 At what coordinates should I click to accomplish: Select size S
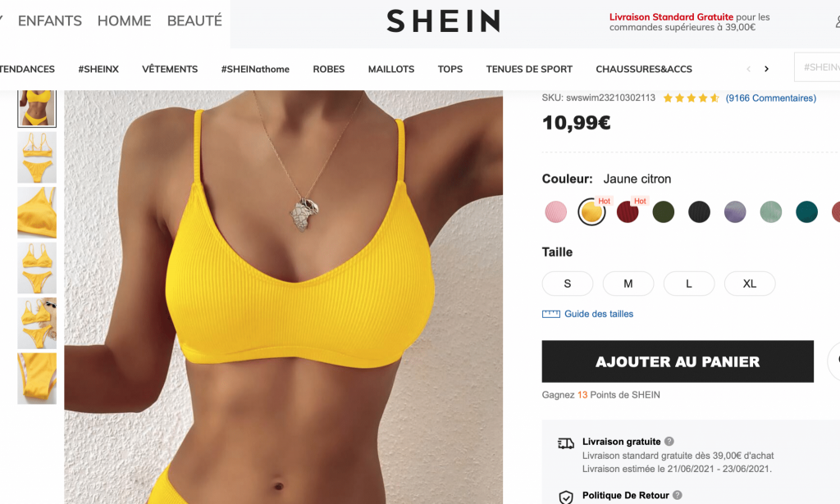coord(568,284)
